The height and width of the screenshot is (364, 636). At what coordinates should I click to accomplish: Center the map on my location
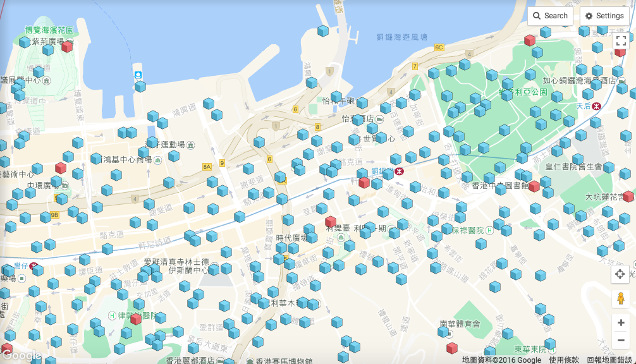(x=620, y=274)
